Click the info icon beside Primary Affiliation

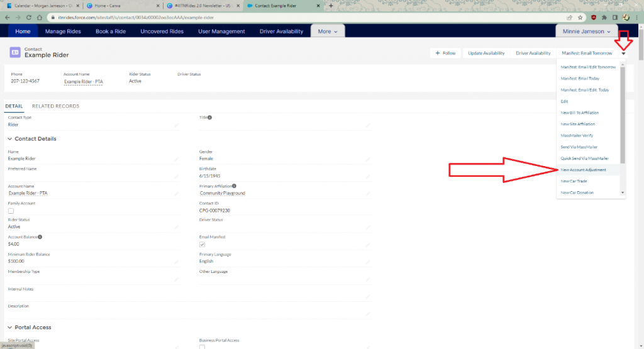coord(234,186)
